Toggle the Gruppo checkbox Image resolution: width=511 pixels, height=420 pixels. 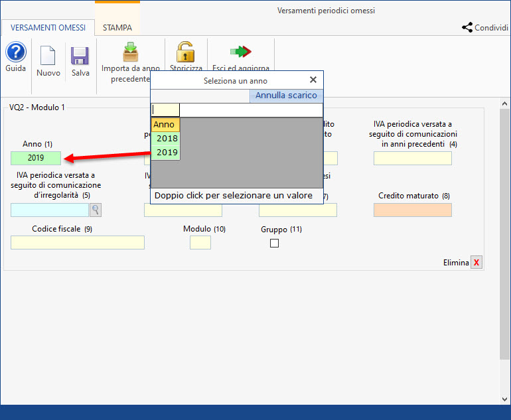tap(275, 244)
